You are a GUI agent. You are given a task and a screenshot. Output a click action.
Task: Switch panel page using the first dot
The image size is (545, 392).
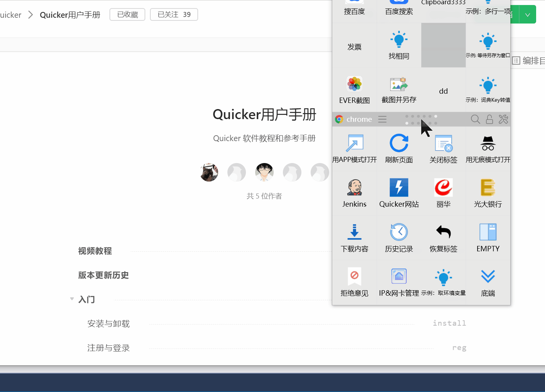[406, 116]
